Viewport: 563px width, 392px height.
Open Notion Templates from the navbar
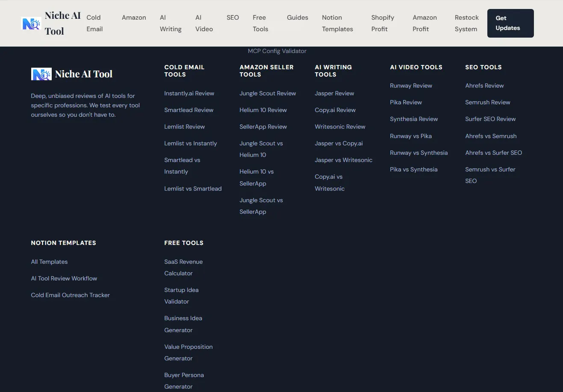tap(337, 23)
